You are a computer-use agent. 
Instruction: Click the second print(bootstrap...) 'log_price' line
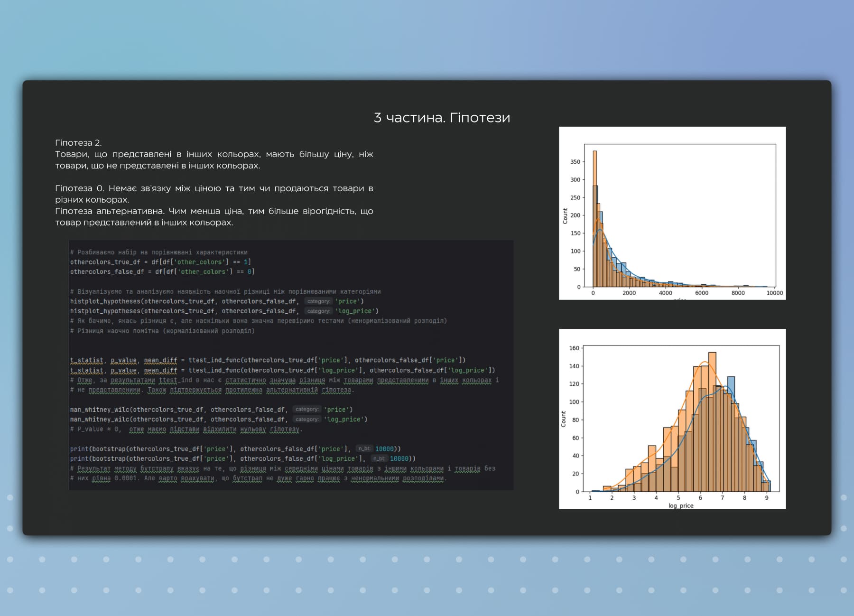(243, 459)
